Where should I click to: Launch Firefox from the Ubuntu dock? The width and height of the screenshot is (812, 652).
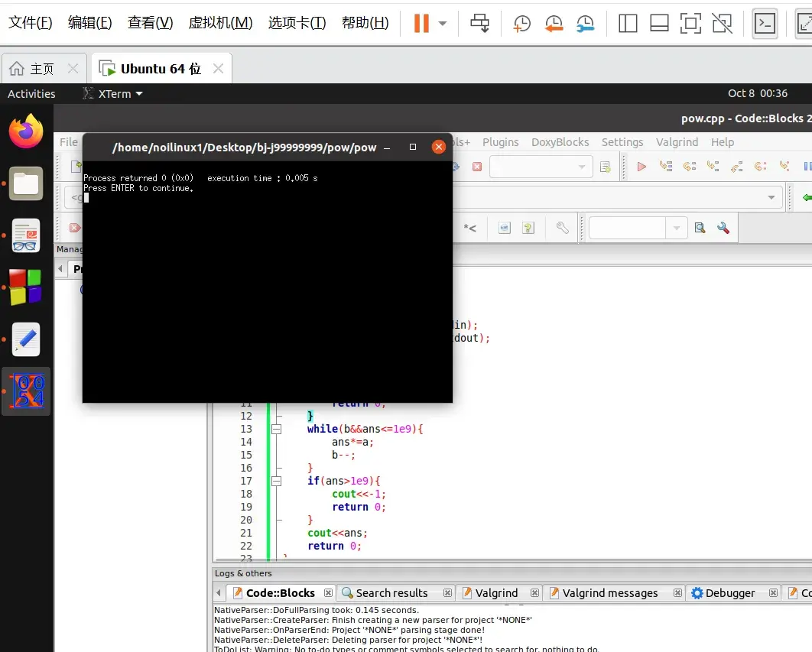[x=25, y=131]
